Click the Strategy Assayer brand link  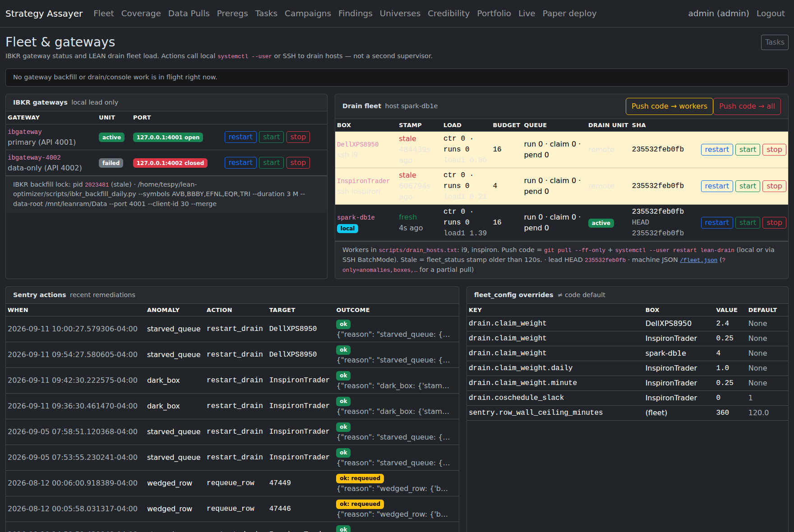(x=44, y=14)
